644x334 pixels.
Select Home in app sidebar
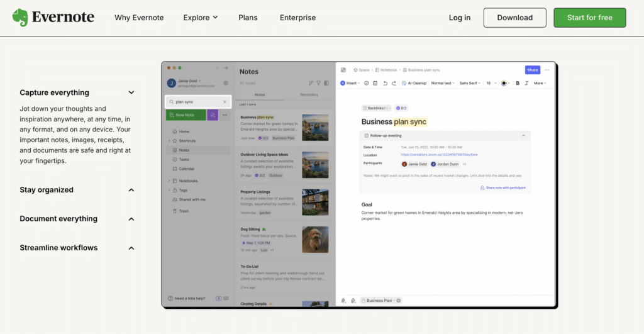point(181,131)
